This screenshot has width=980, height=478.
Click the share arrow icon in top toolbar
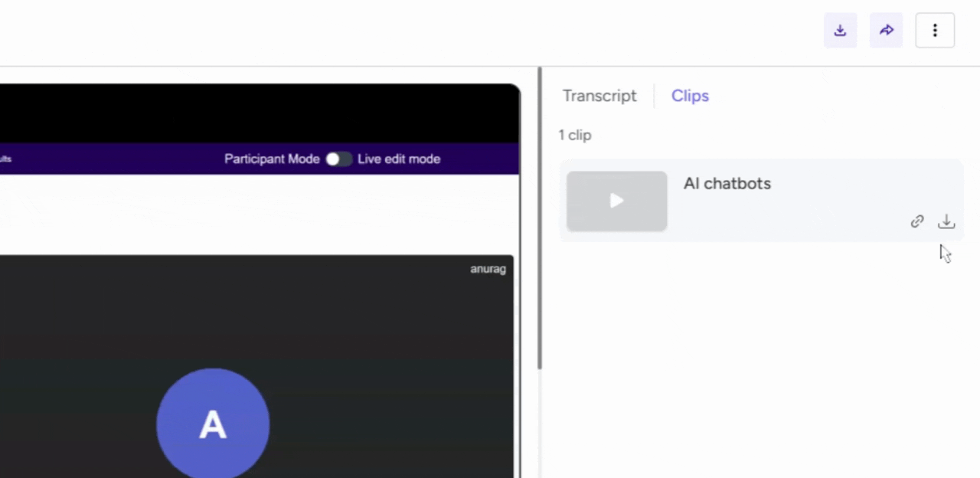886,31
